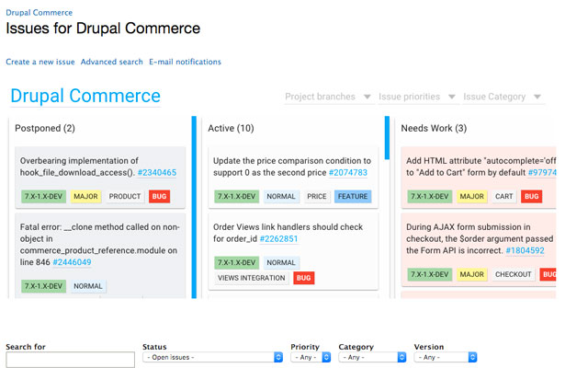Click PRODUCT tag in Postponed column
Screen dimensions: 588x368
[125, 196]
